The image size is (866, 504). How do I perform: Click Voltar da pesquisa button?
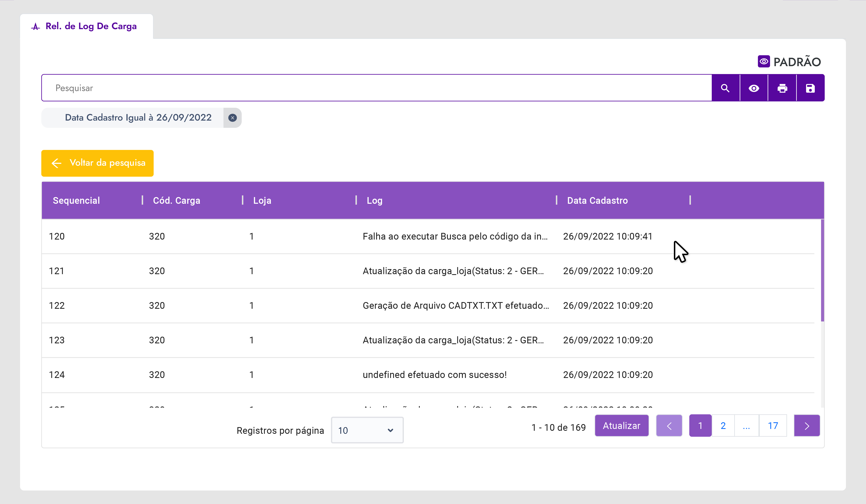[97, 163]
